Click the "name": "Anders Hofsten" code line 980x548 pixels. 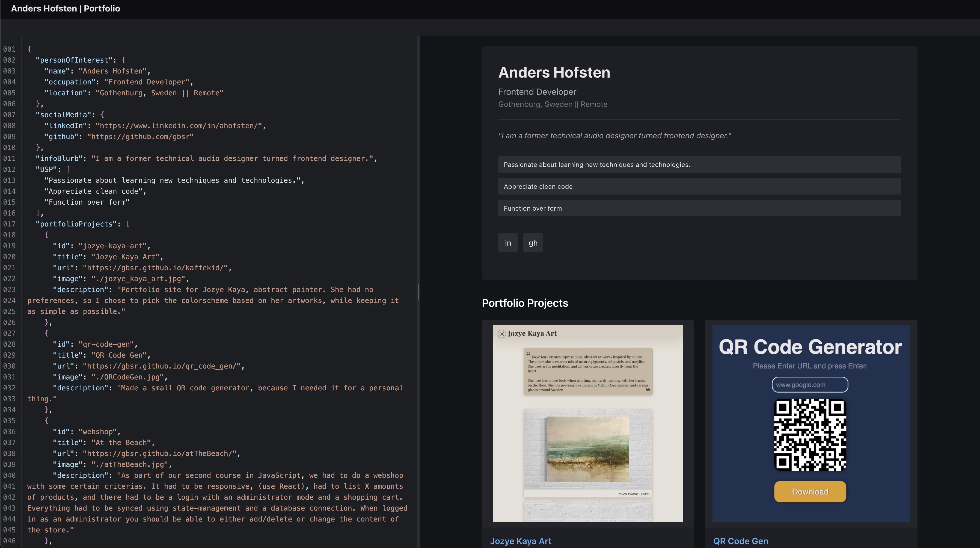point(97,71)
